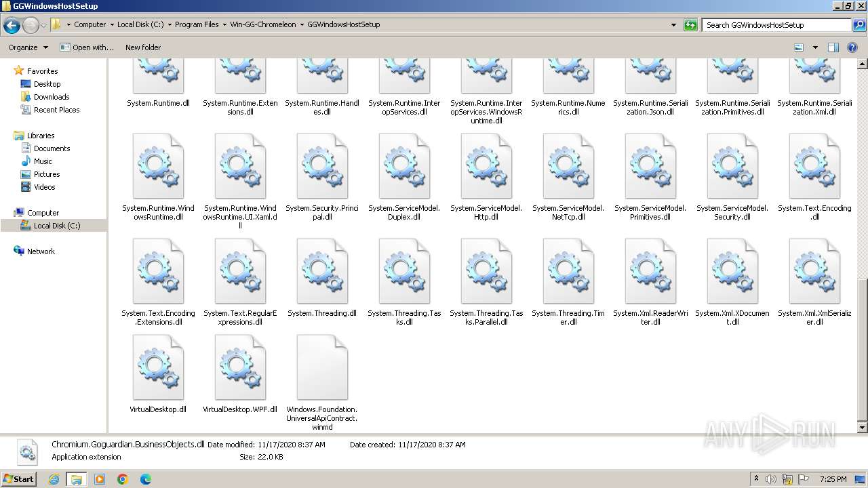868x488 pixels.
Task: Select the System.Runtime.dll file icon
Action: [158, 75]
